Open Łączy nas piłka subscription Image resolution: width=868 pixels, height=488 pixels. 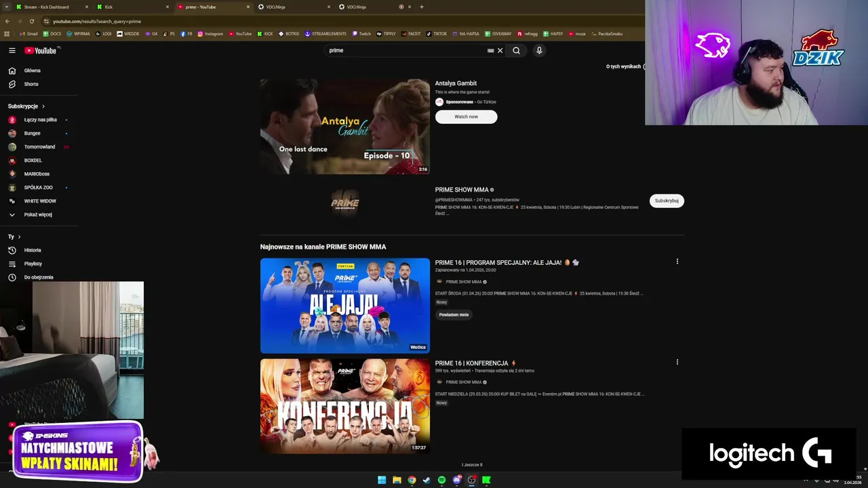click(40, 120)
